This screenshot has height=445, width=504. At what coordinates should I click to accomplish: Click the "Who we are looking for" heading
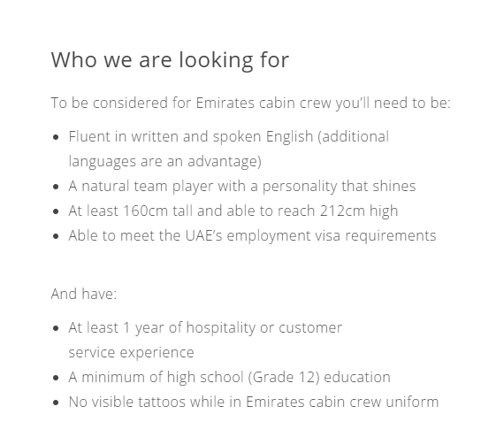pos(170,60)
